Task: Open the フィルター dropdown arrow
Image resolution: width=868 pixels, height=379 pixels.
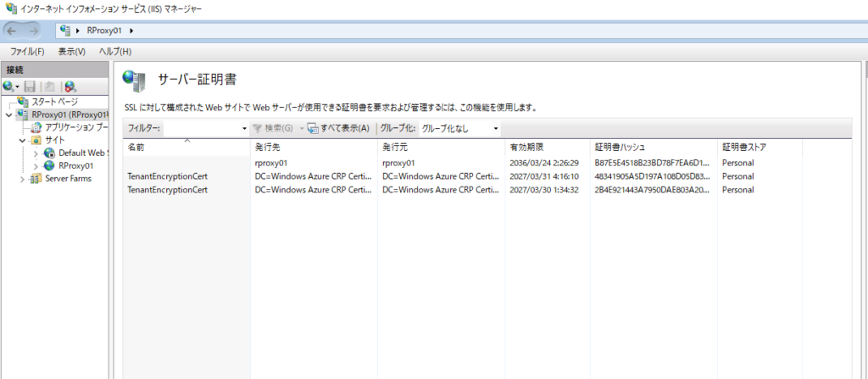Action: (244, 129)
